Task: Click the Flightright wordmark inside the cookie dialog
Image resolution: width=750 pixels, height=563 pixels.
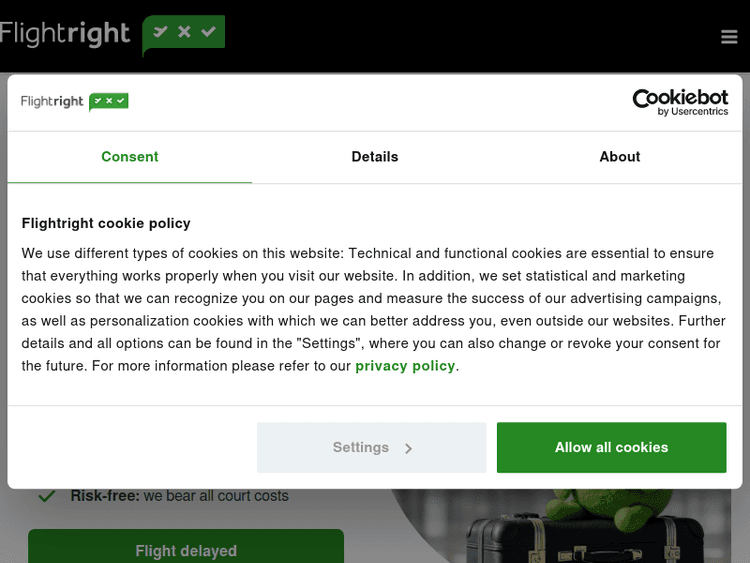Action: coord(52,101)
